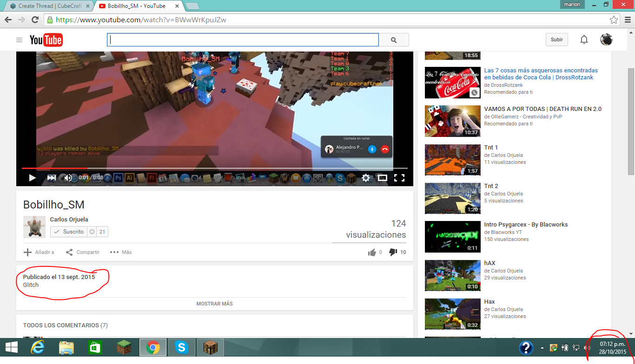Open Tnt 2 suggested video

click(491, 186)
